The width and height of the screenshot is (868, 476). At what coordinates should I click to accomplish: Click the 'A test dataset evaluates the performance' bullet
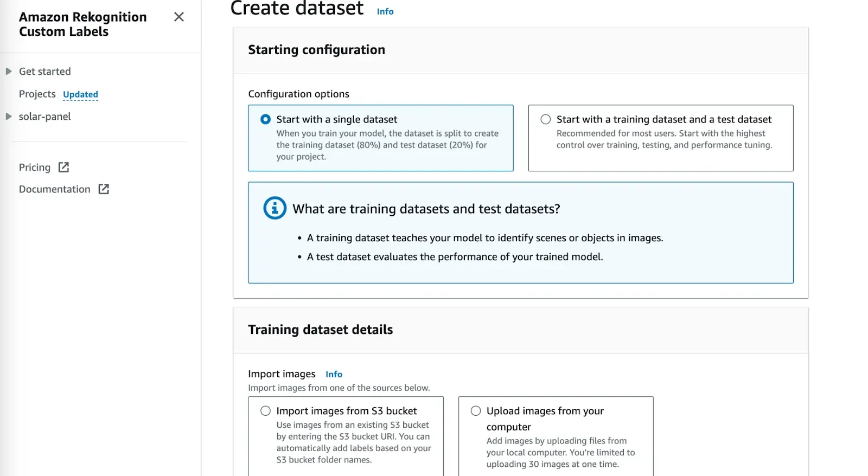pos(455,257)
